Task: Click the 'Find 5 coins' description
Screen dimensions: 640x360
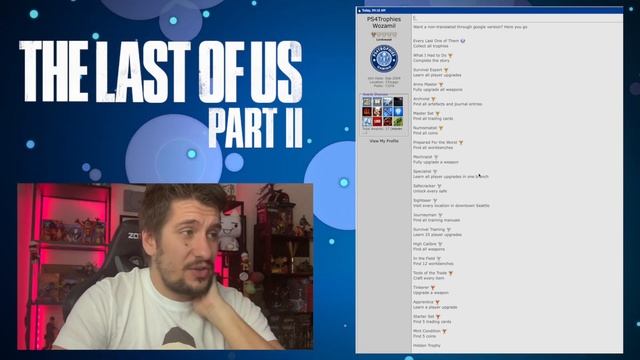Action: click(x=424, y=336)
